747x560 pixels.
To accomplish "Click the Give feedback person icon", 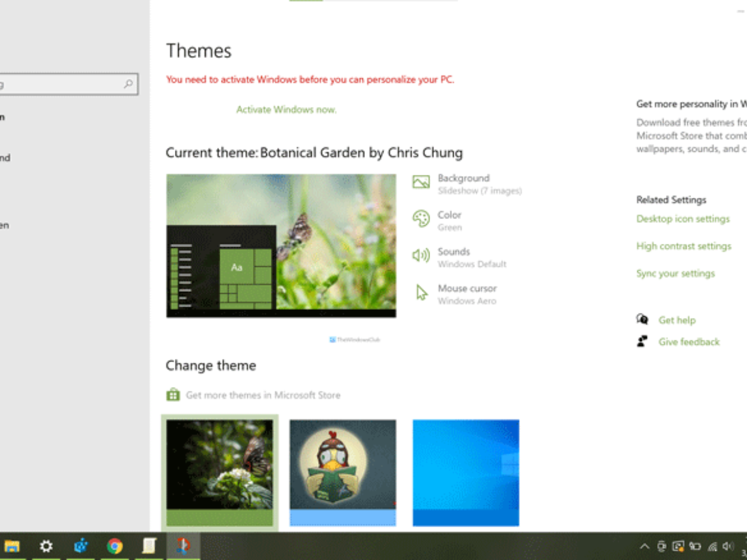I will pos(642,341).
